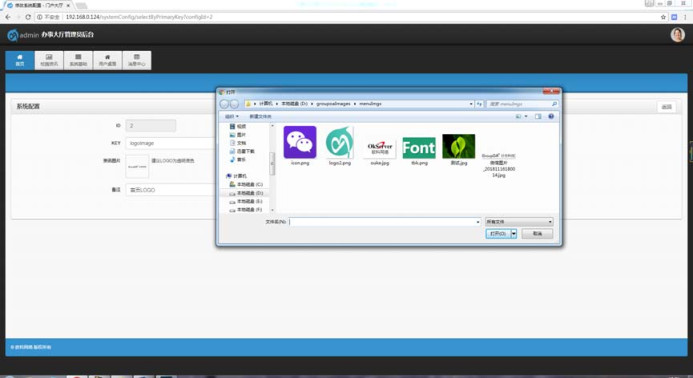
Task: Open the 组织 menu in the dialog toolbar
Action: [x=232, y=116]
